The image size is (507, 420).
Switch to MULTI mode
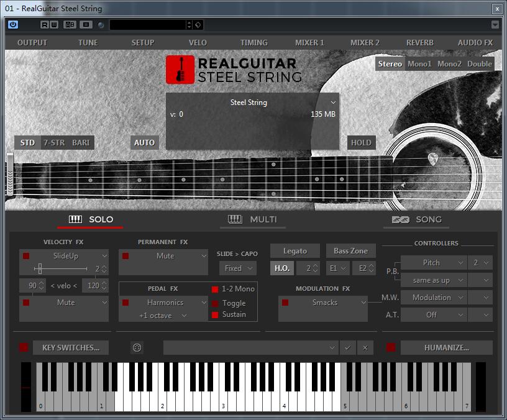(252, 219)
